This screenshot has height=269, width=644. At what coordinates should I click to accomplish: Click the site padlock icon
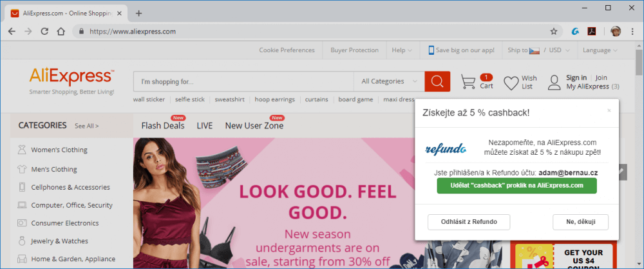81,31
